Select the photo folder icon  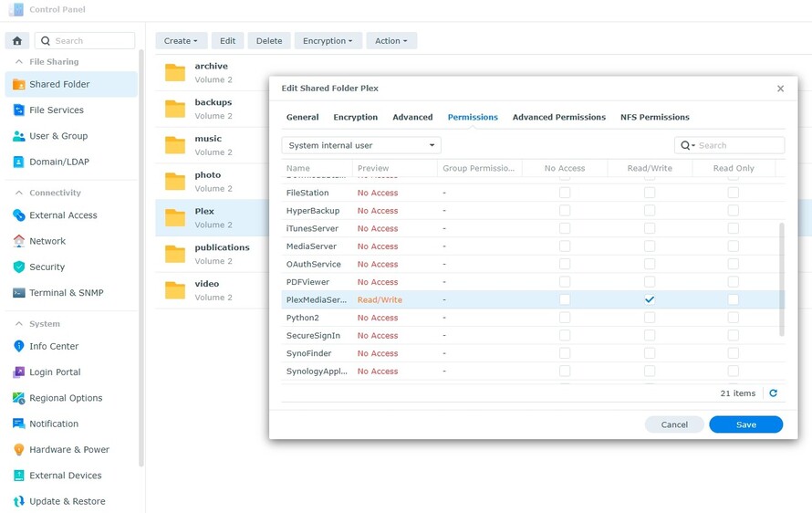[175, 182]
